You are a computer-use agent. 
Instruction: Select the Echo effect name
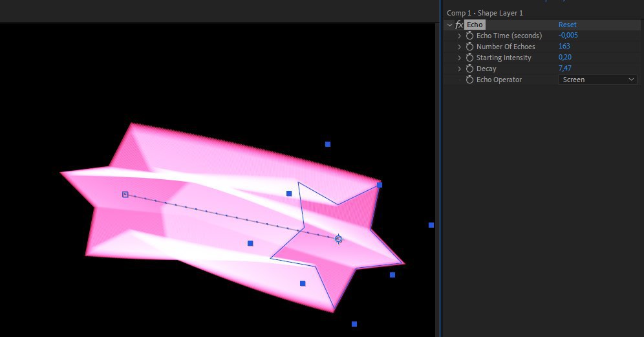(x=475, y=25)
